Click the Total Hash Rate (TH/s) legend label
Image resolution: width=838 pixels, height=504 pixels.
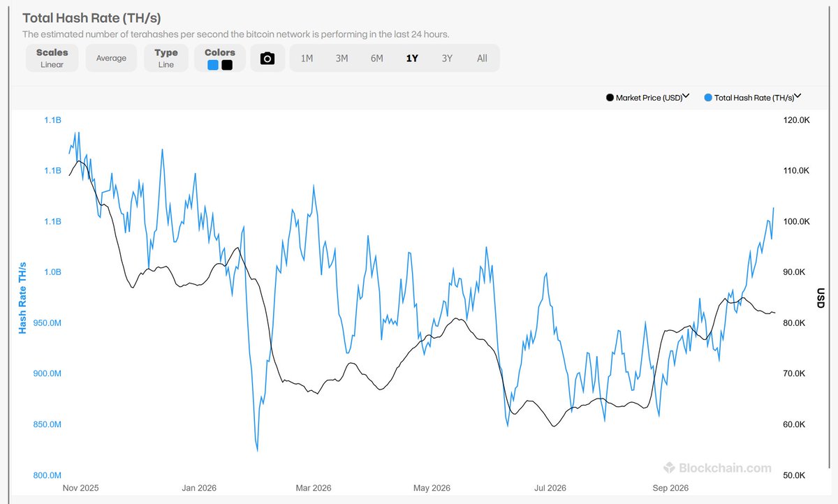754,98
